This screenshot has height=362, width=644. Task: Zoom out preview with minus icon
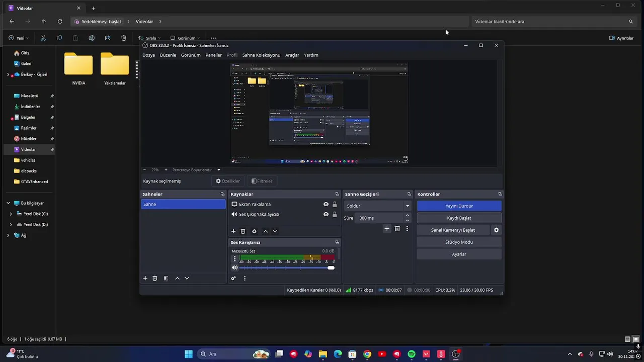pyautogui.click(x=145, y=170)
